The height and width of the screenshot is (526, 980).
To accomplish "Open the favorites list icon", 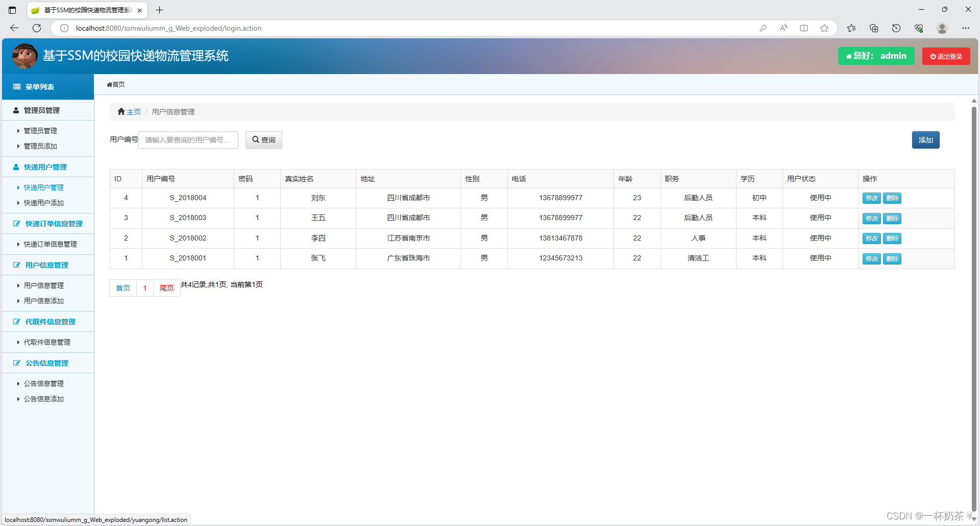I will [851, 28].
